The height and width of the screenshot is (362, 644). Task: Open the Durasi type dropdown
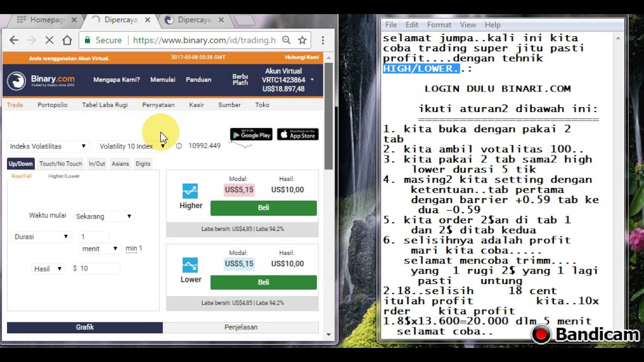click(x=41, y=237)
